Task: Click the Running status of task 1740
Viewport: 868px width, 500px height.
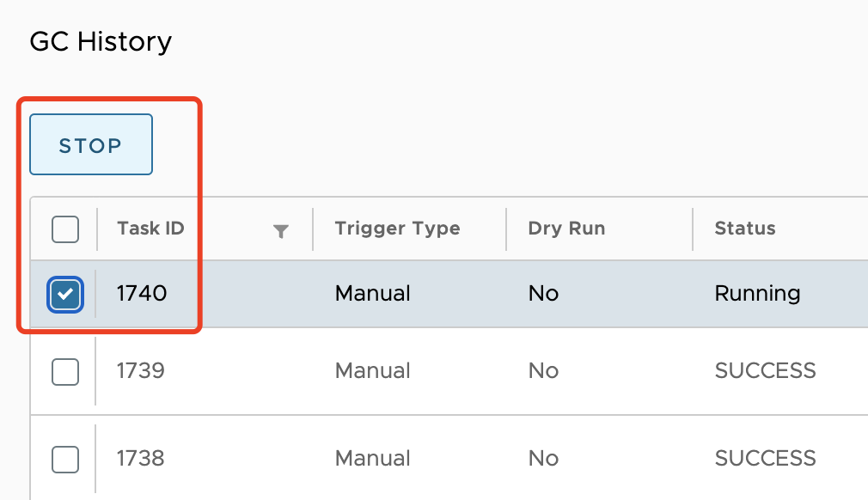Action: (757, 294)
